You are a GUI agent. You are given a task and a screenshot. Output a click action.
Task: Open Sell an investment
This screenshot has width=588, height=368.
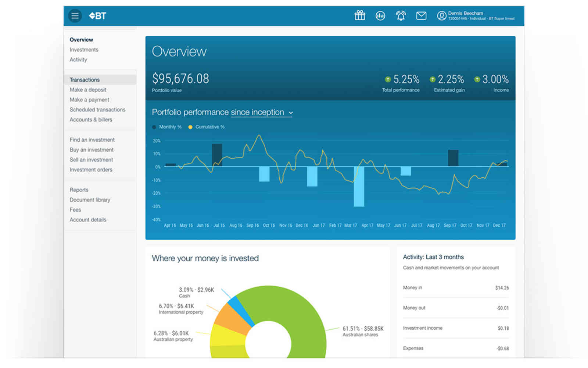point(91,160)
